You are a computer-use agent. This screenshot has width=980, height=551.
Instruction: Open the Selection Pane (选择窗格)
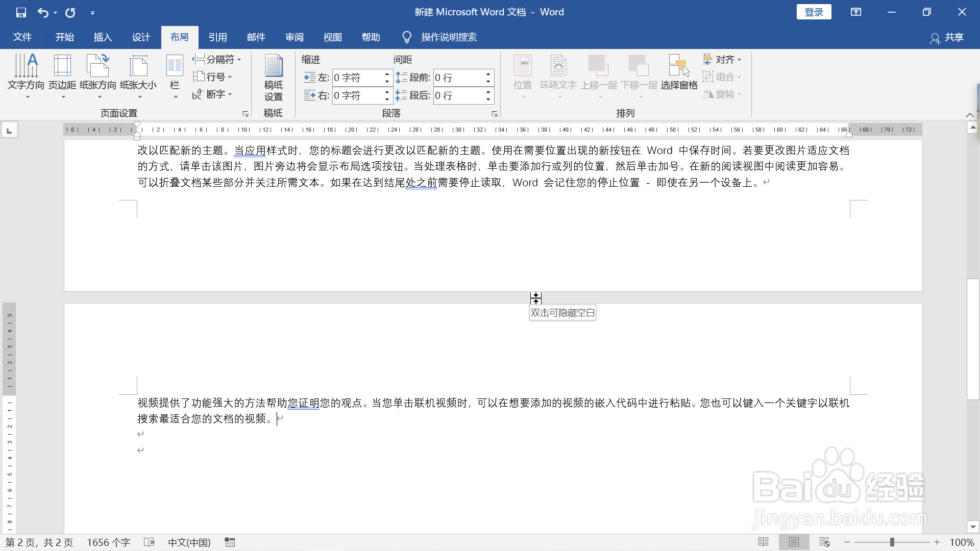point(679,72)
